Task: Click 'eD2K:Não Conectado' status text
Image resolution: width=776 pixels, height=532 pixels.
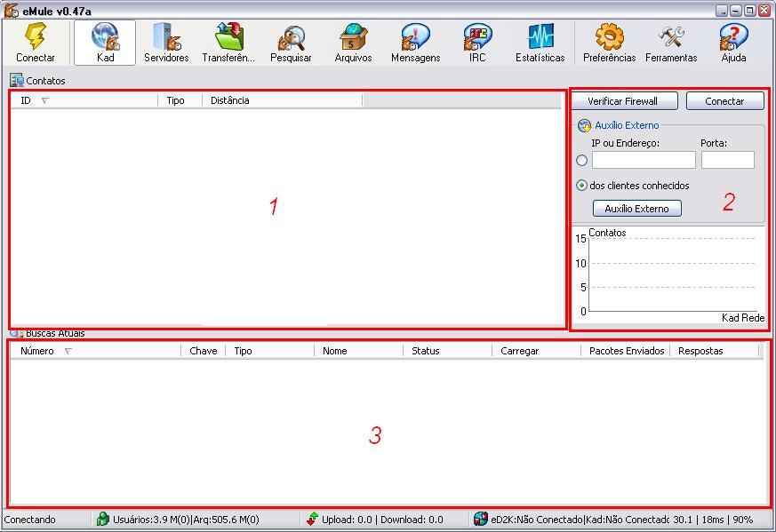Action: 537,520
